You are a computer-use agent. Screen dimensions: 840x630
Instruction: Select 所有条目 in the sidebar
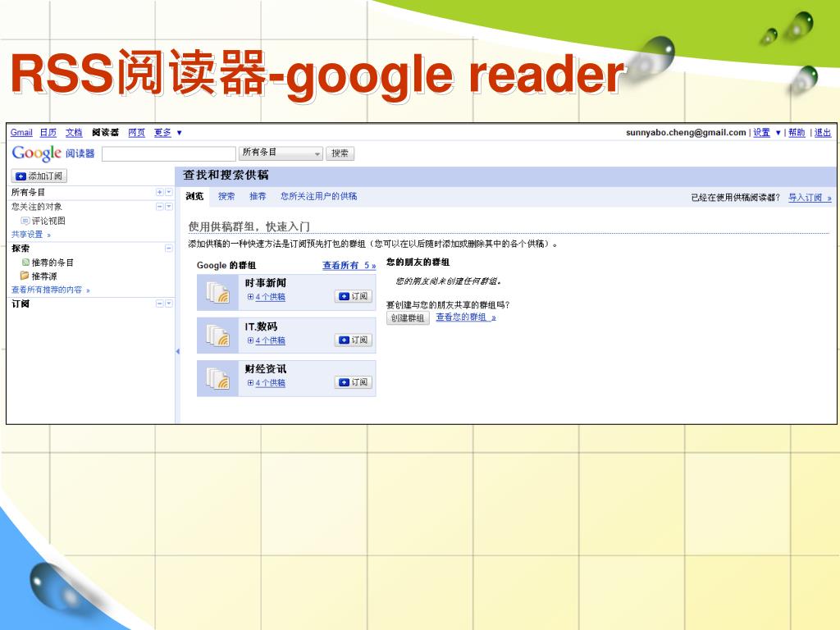(29, 192)
